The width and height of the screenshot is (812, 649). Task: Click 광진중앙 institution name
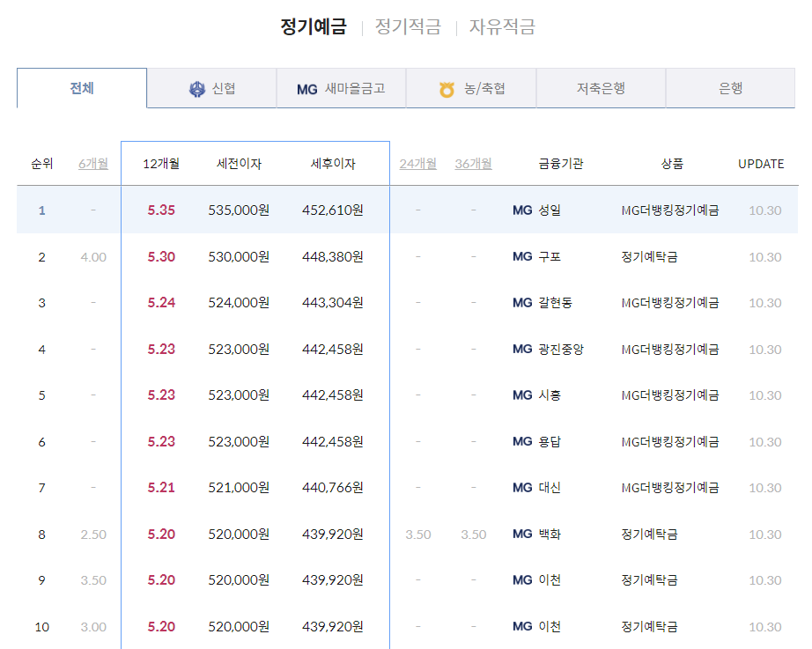click(561, 349)
